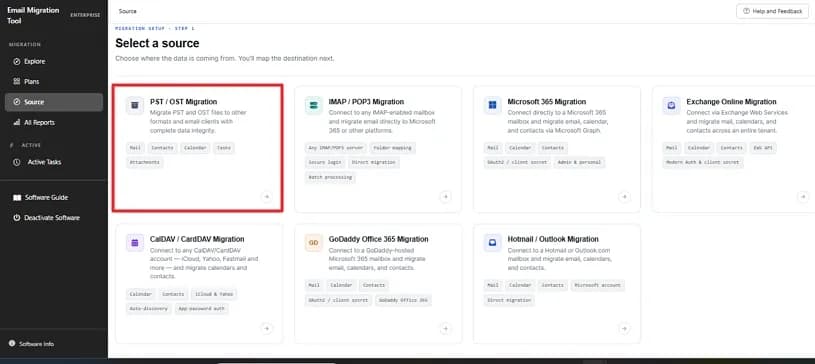The width and height of the screenshot is (815, 364).
Task: Click the Software Info icon
Action: point(12,344)
